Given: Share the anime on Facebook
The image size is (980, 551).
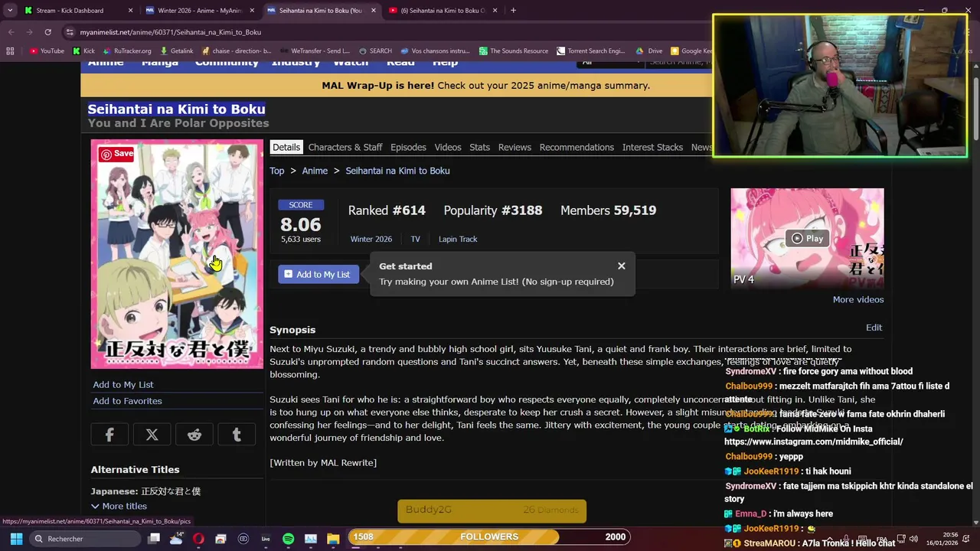Looking at the screenshot, I should coord(109,435).
